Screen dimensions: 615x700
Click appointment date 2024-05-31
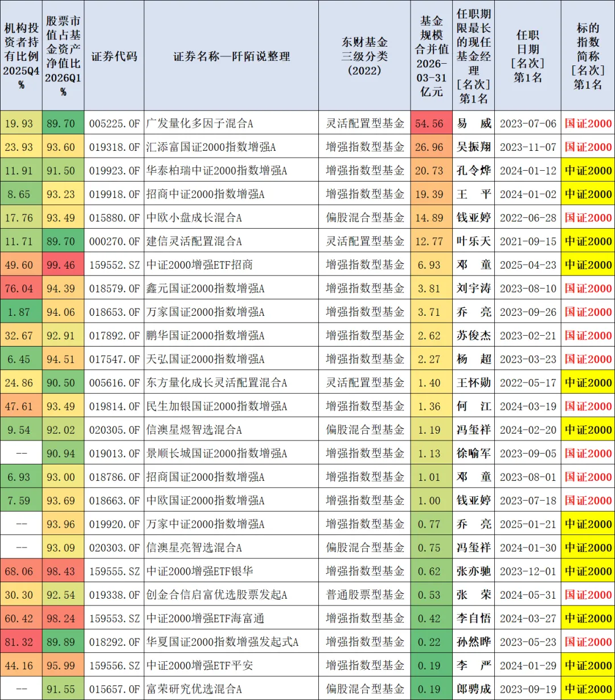[528, 595]
